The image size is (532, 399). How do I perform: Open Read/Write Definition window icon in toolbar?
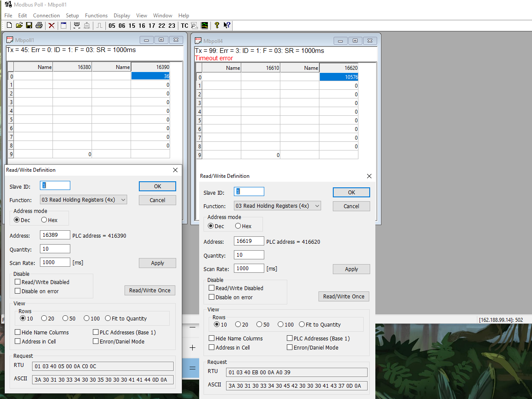tap(64, 25)
